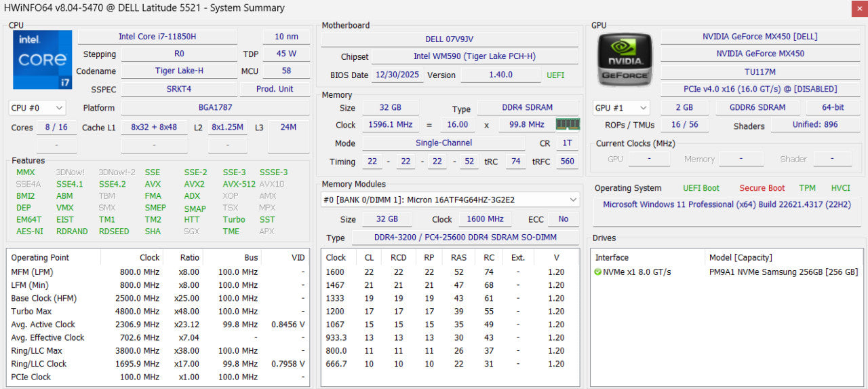This screenshot has height=389, width=868.
Task: Open the CPU #0 selector dropdown
Action: point(37,108)
